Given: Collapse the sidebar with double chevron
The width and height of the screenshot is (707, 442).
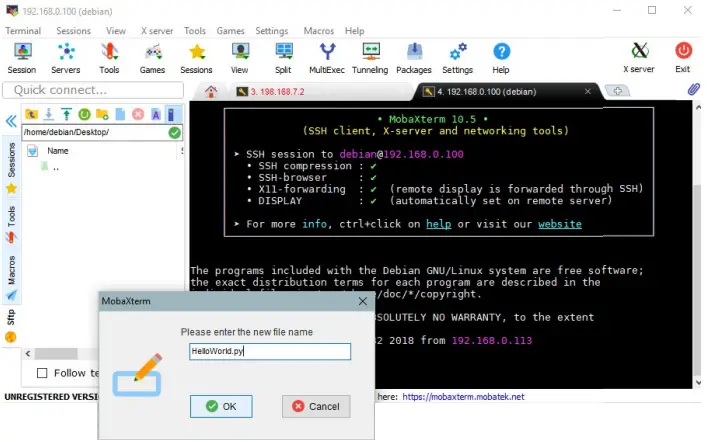Looking at the screenshot, I should 11,120.
